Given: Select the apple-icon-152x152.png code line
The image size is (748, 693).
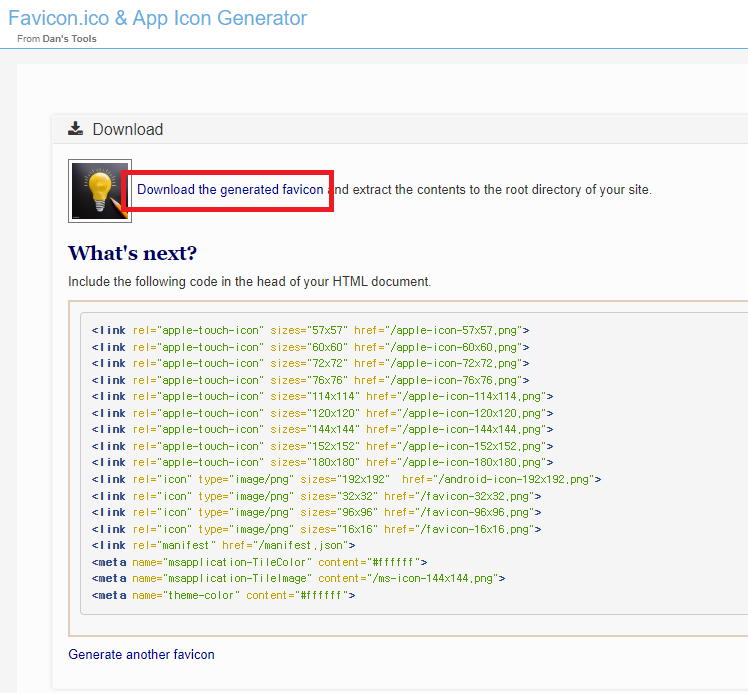Looking at the screenshot, I should 322,446.
